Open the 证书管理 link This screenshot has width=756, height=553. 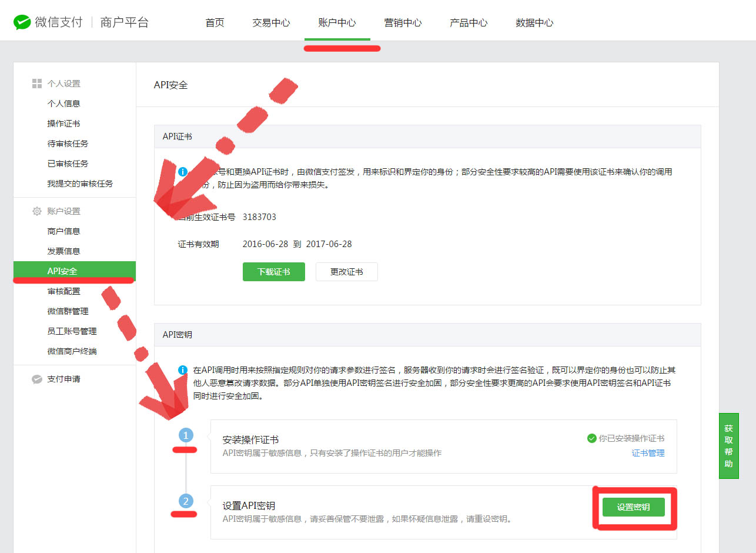tap(648, 453)
